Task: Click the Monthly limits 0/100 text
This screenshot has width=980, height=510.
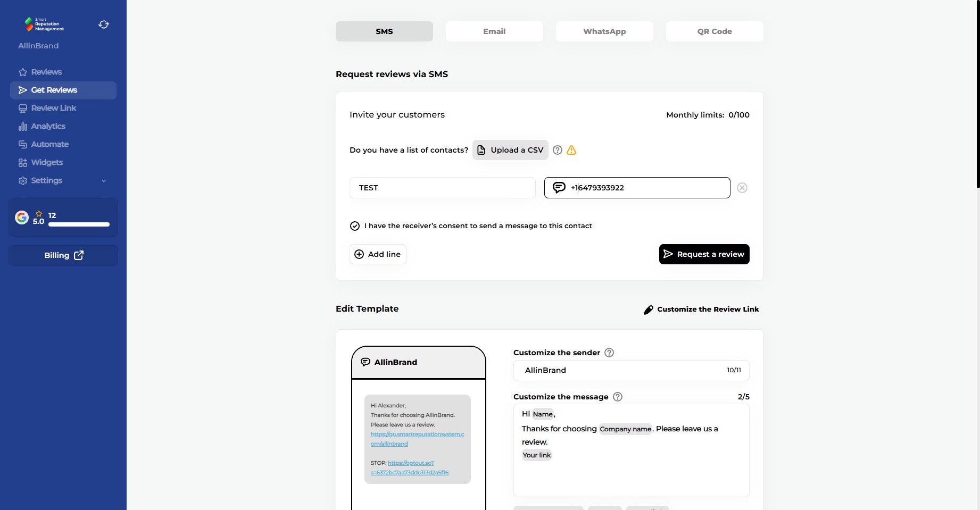Action: (x=708, y=115)
